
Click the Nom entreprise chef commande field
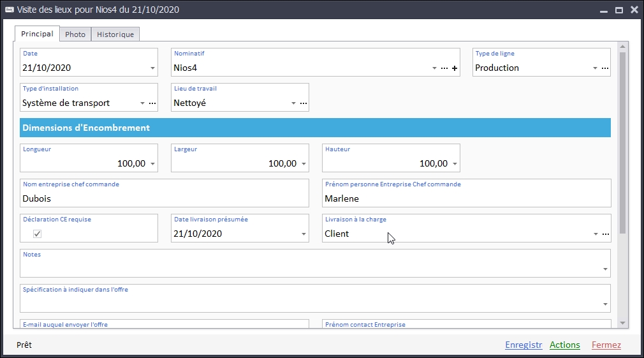coord(165,198)
